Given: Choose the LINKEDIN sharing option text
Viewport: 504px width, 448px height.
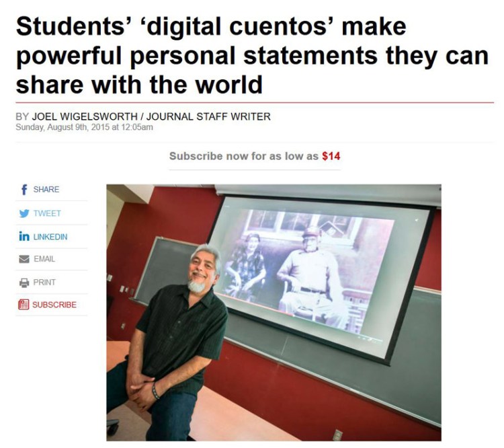Looking at the screenshot, I should point(50,237).
